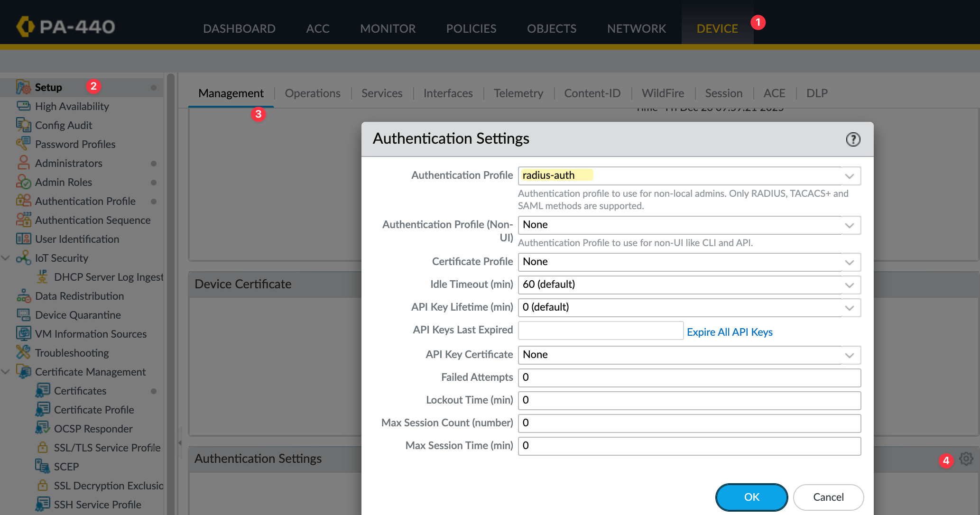Click the Failed Attempts input field
Image resolution: width=980 pixels, height=515 pixels.
[x=689, y=377]
